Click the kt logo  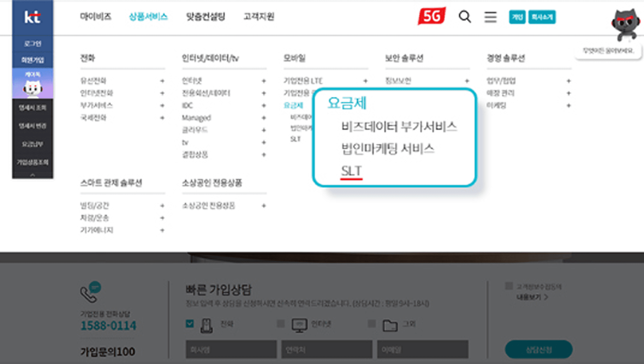point(32,17)
